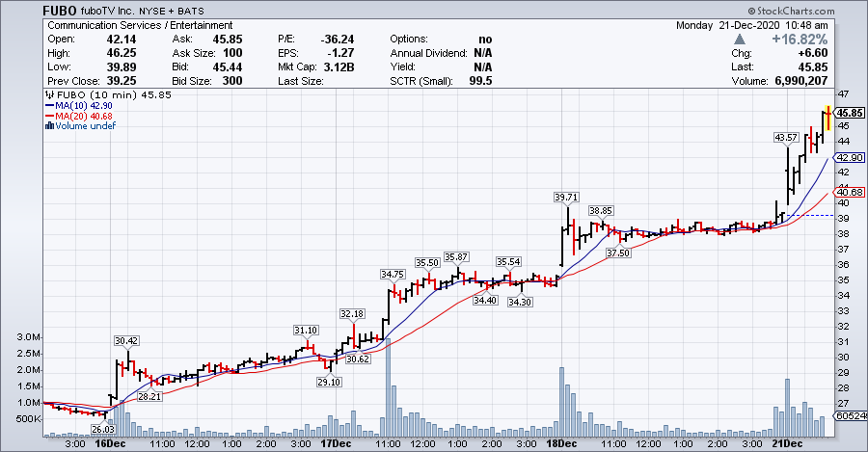The image size is (868, 452).
Task: Click the Mkt Cap value 3.12B
Action: pyautogui.click(x=338, y=66)
